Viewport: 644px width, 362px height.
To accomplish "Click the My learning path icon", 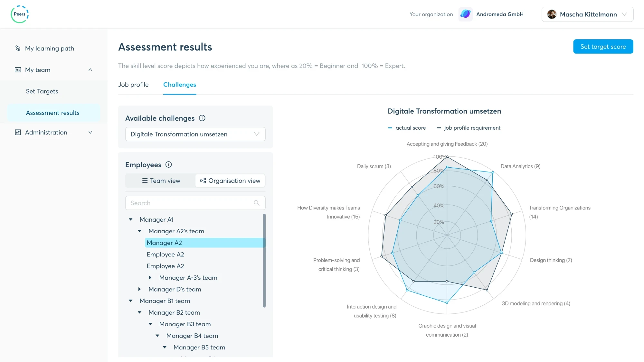I will tap(18, 48).
